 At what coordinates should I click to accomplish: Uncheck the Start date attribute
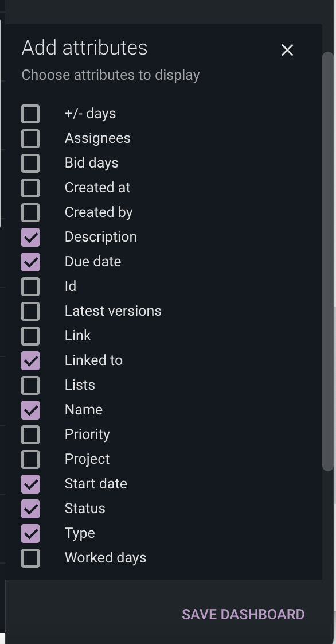tap(31, 483)
